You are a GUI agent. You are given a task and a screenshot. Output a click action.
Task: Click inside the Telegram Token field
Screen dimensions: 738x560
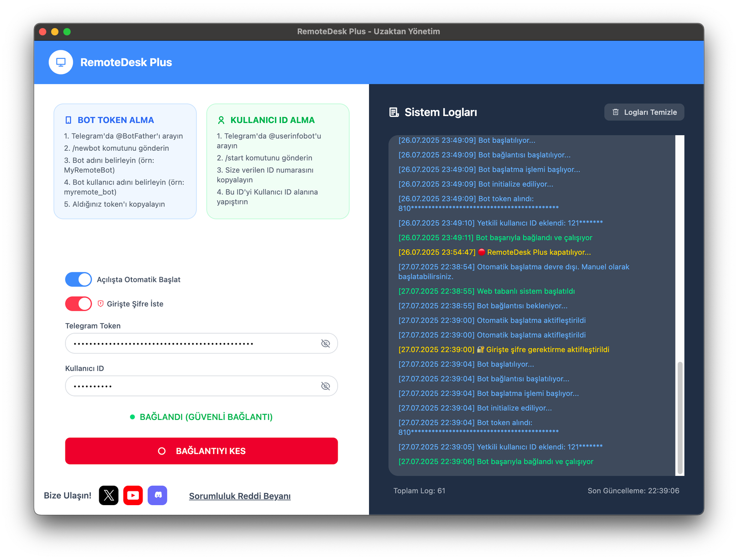click(x=194, y=343)
